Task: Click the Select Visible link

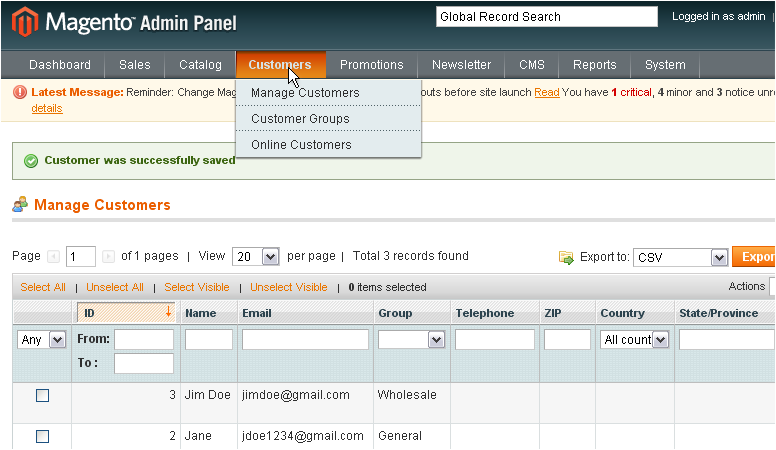Action: coord(197,287)
